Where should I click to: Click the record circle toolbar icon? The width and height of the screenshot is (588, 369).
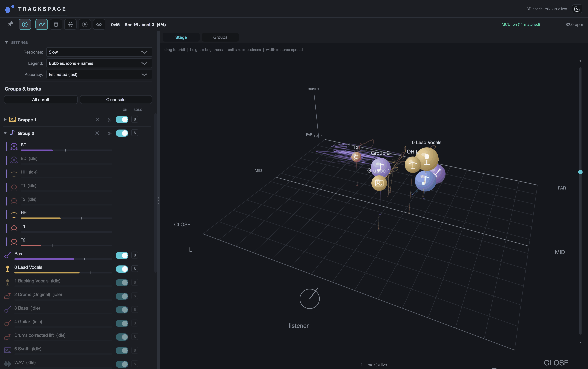tap(85, 24)
